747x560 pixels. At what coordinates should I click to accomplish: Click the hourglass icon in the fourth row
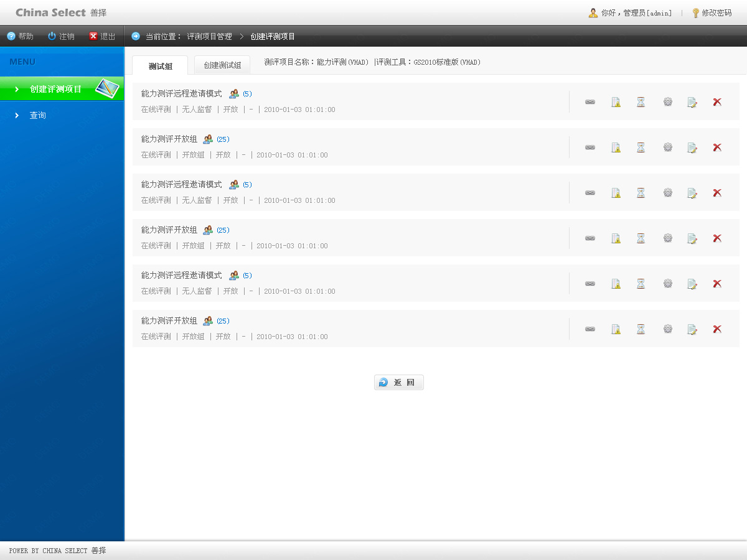click(x=641, y=238)
